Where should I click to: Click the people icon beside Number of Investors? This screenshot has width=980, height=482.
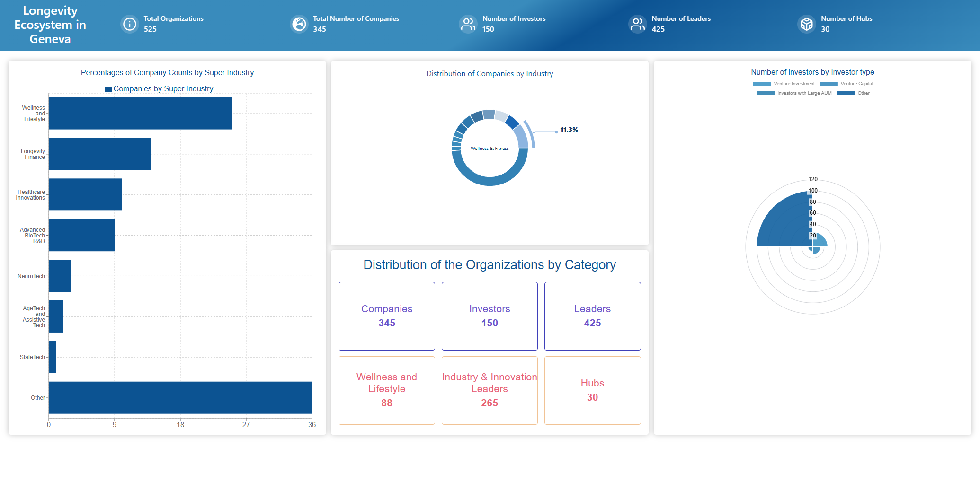468,24
